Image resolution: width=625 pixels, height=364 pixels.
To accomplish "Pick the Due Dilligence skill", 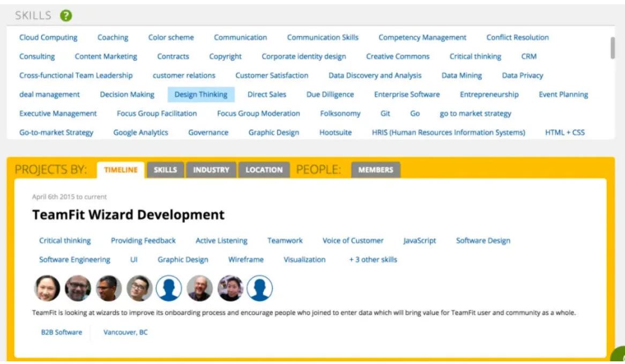I will tap(330, 94).
